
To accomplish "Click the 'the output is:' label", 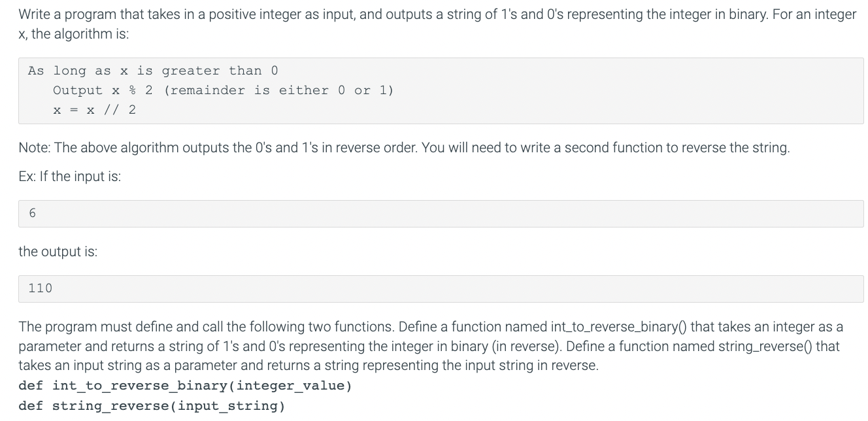I will (58, 252).
